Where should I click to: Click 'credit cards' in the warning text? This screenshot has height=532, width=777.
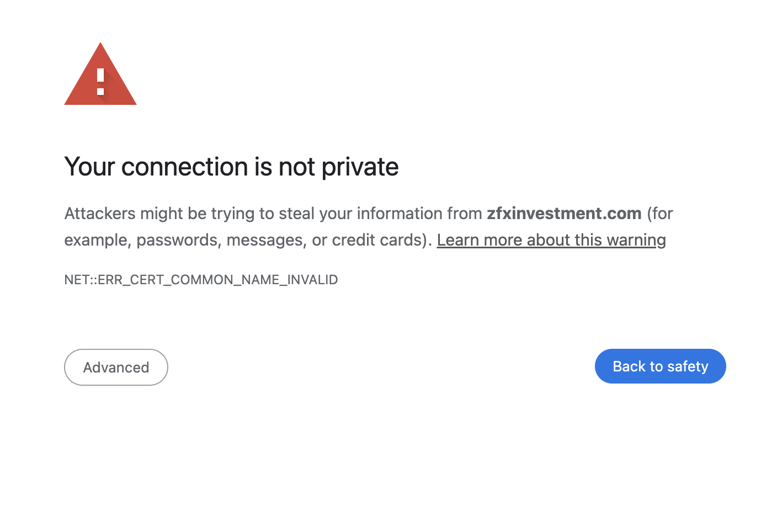coord(377,240)
